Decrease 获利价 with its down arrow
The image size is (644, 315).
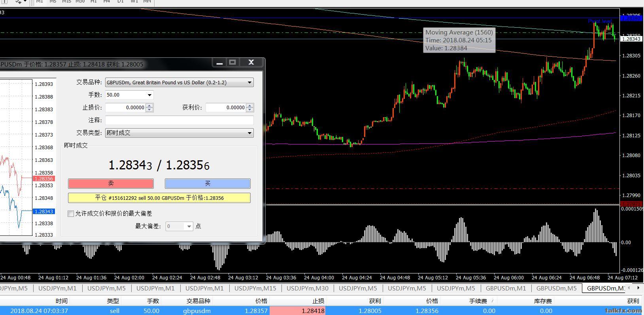point(249,110)
